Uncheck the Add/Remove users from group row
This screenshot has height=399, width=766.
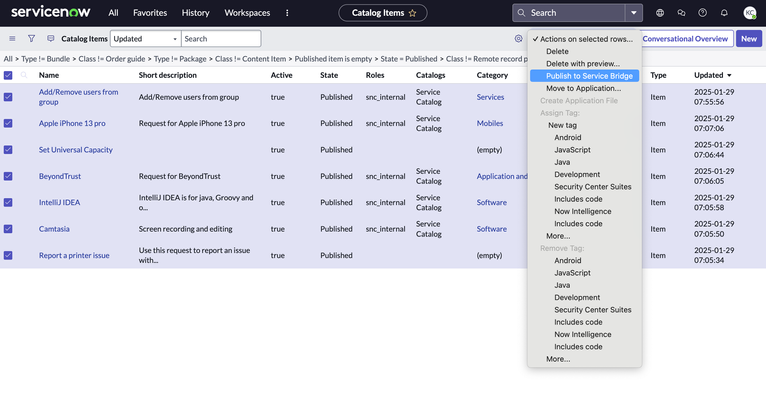8,97
